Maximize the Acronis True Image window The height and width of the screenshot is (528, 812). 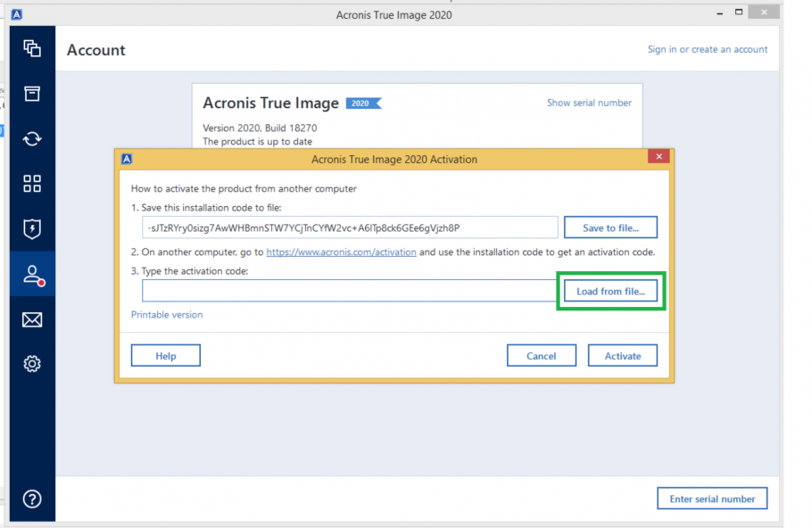pos(739,12)
